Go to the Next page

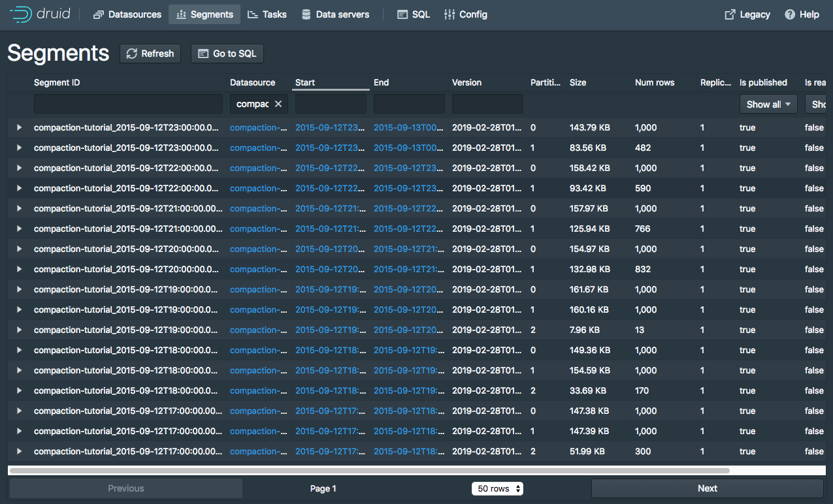(x=707, y=488)
